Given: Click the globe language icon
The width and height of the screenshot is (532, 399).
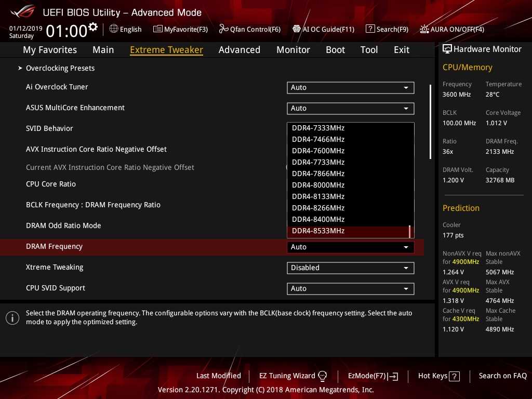Looking at the screenshot, I should coord(114,29).
